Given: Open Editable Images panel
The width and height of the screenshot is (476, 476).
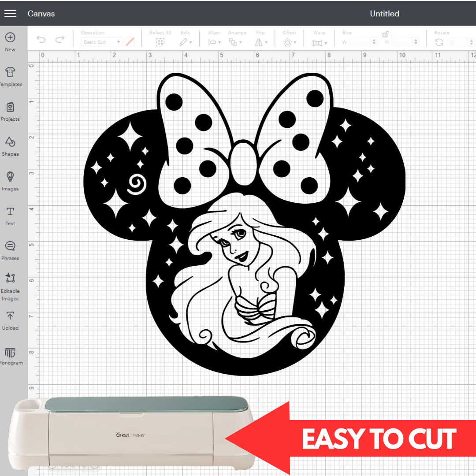Looking at the screenshot, I should 10,278.
